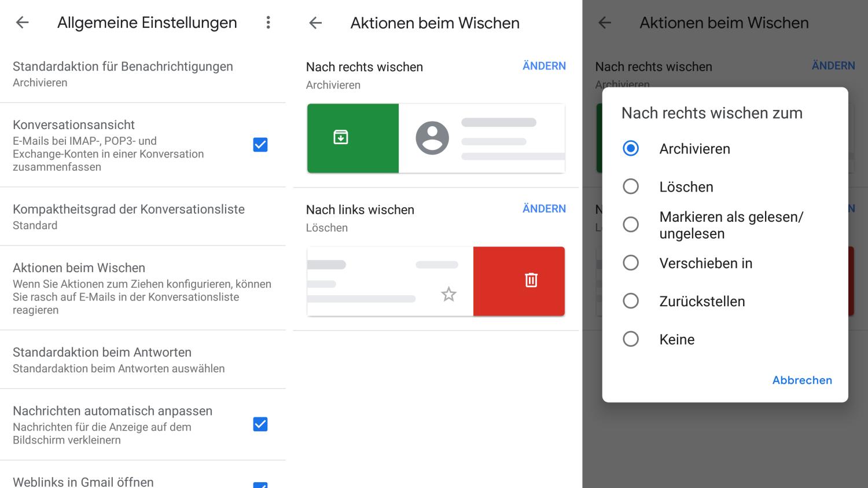Toggle Nachrichten automatisch anpassen checkbox
The image size is (868, 488).
(260, 424)
